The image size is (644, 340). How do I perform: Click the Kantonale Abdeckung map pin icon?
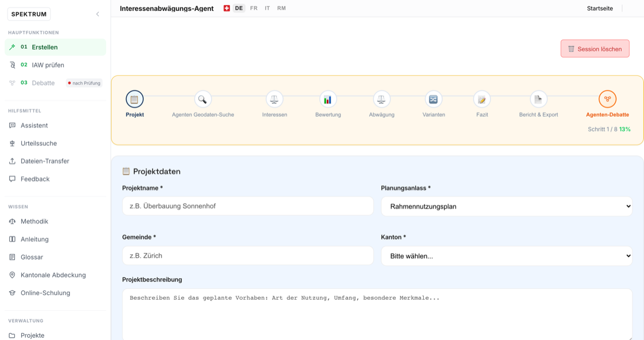coord(12,275)
